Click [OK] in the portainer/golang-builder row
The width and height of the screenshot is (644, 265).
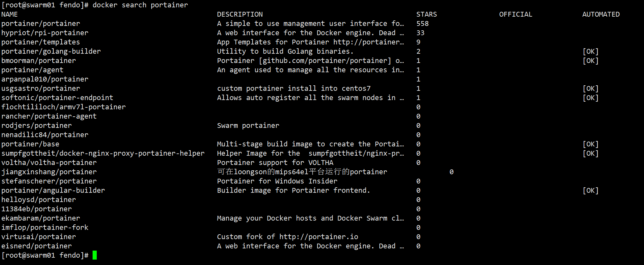pos(590,51)
